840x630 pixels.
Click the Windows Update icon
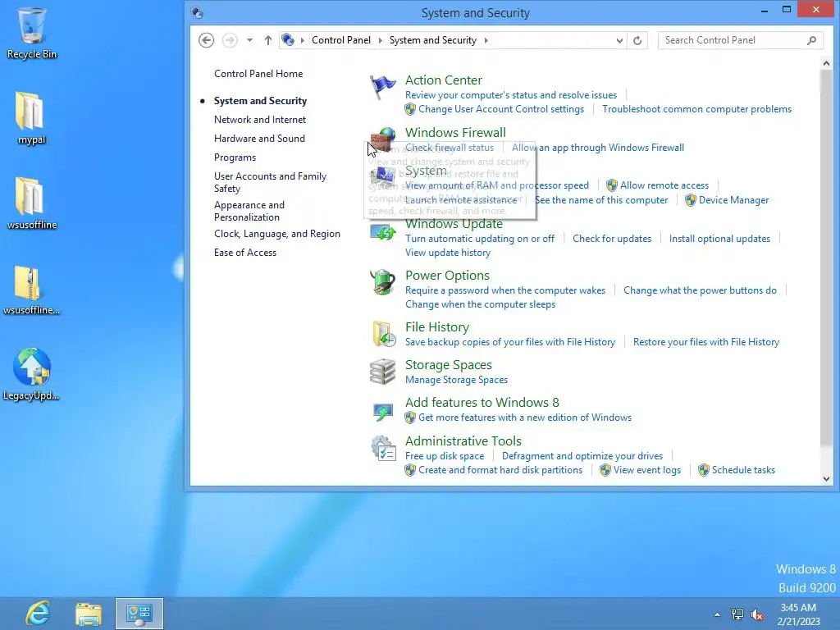(382, 232)
